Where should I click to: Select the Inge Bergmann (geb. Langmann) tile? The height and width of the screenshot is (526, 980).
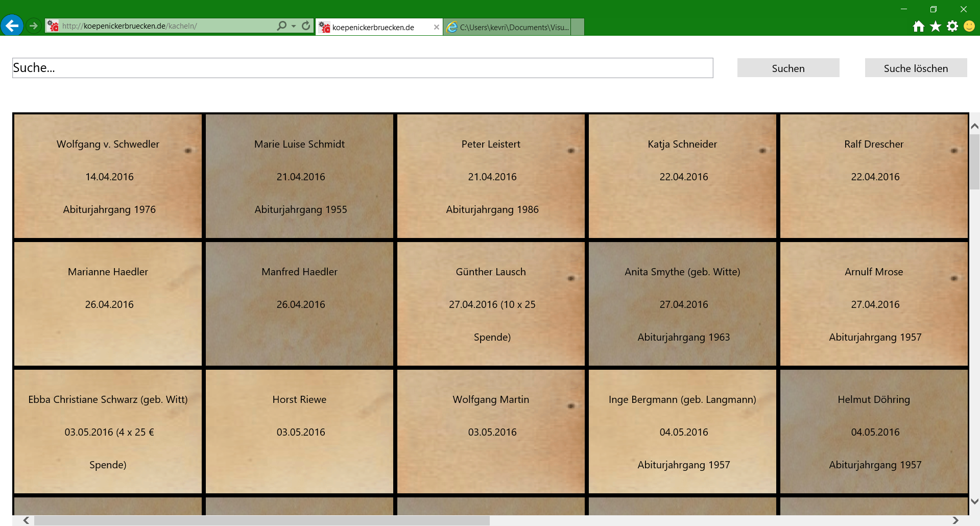coord(682,431)
